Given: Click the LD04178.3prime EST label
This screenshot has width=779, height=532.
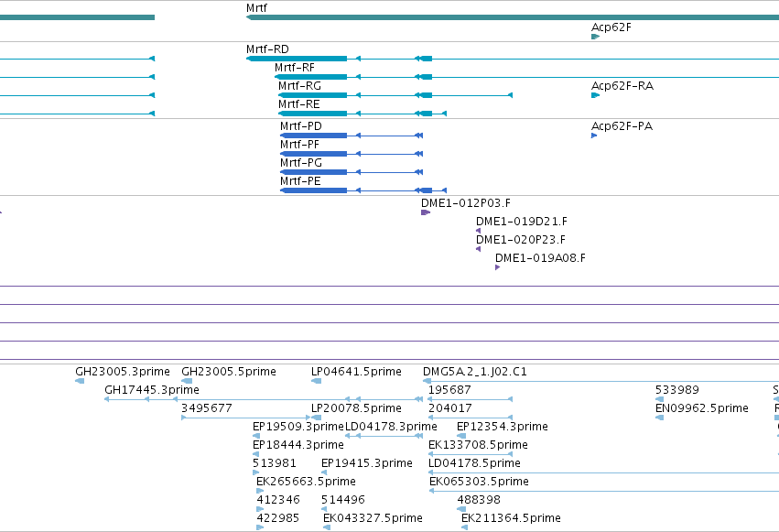Looking at the screenshot, I should coord(391,427).
